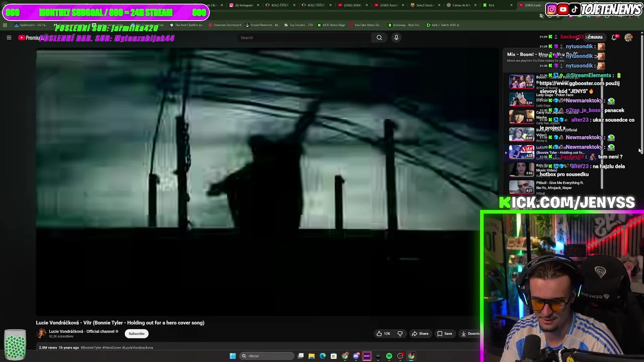Launch Microsoft Edge from taskbar
The image size is (644, 362).
point(323,356)
